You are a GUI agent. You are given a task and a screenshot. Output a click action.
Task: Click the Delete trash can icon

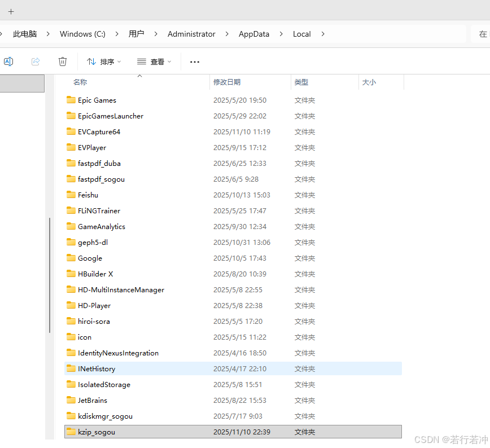pos(63,62)
